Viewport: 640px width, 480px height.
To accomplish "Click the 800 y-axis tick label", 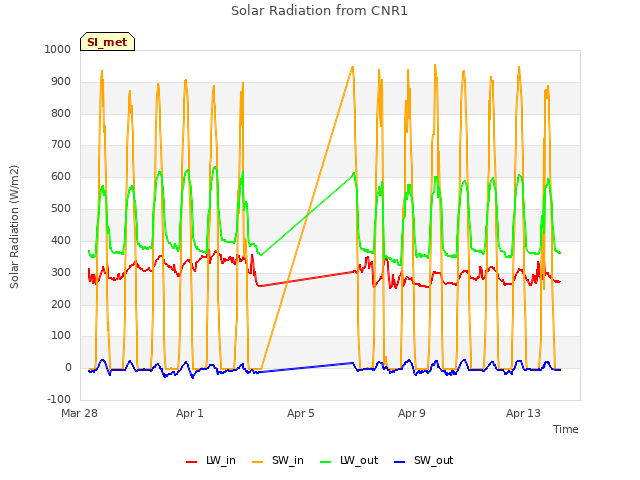I will pyautogui.click(x=61, y=113).
